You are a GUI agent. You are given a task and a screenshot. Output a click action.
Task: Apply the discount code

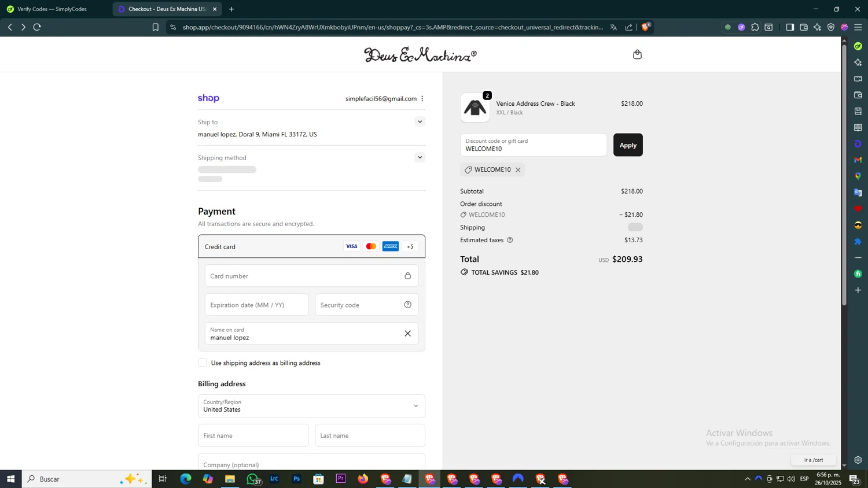[x=628, y=145]
